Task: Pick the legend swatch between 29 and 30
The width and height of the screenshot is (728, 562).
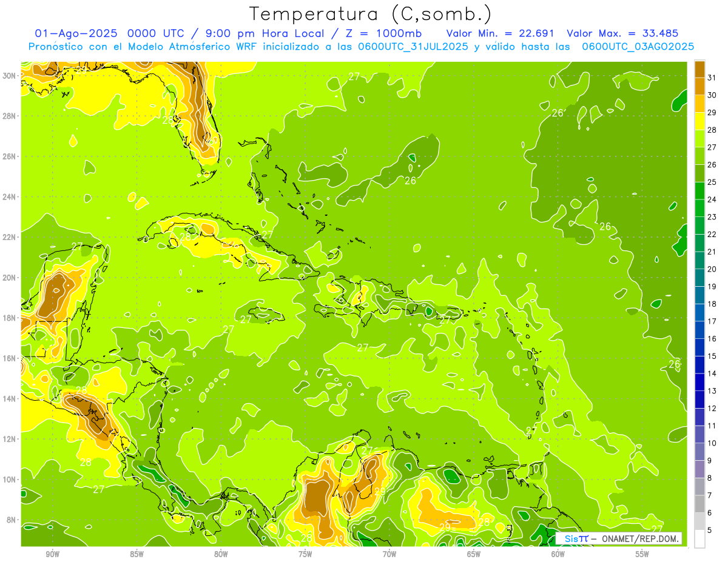Action: click(699, 104)
